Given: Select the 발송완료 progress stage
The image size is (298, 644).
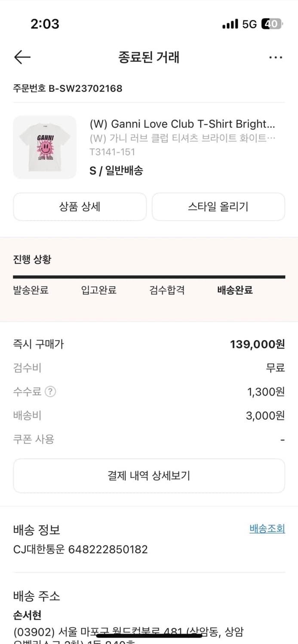Looking at the screenshot, I should pyautogui.click(x=31, y=290).
